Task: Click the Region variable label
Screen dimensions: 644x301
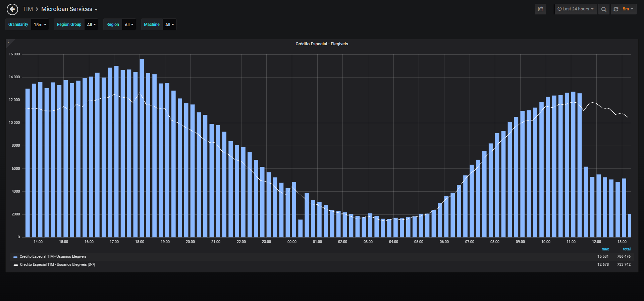Action: pos(113,24)
